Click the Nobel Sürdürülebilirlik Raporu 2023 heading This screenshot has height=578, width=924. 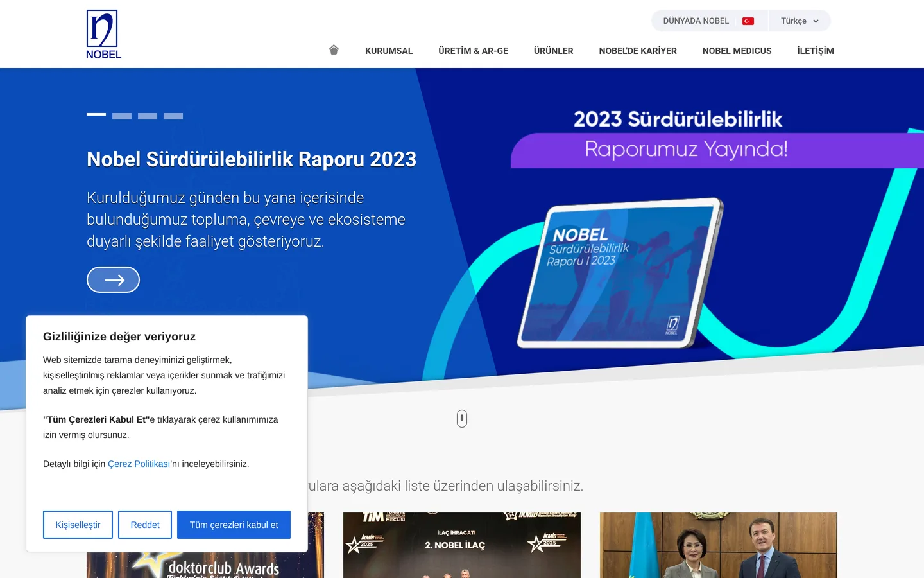(x=252, y=159)
